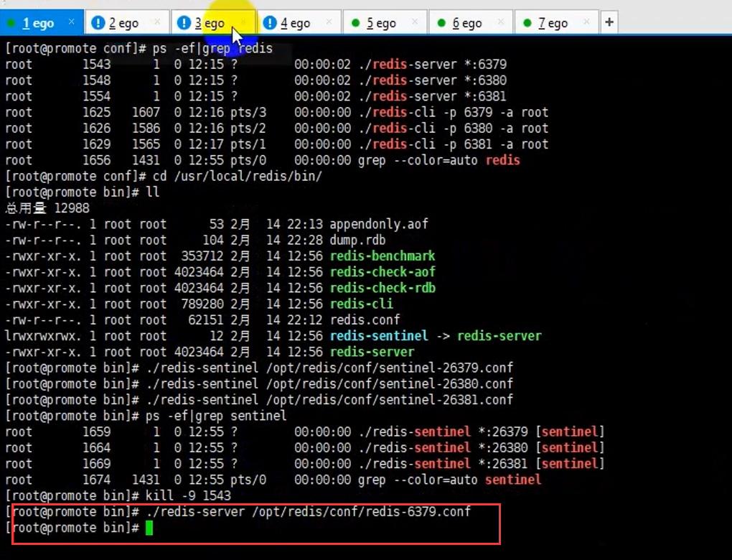The width and height of the screenshot is (732, 560).
Task: Click the 'redis-benchmark' file name
Action: point(383,256)
